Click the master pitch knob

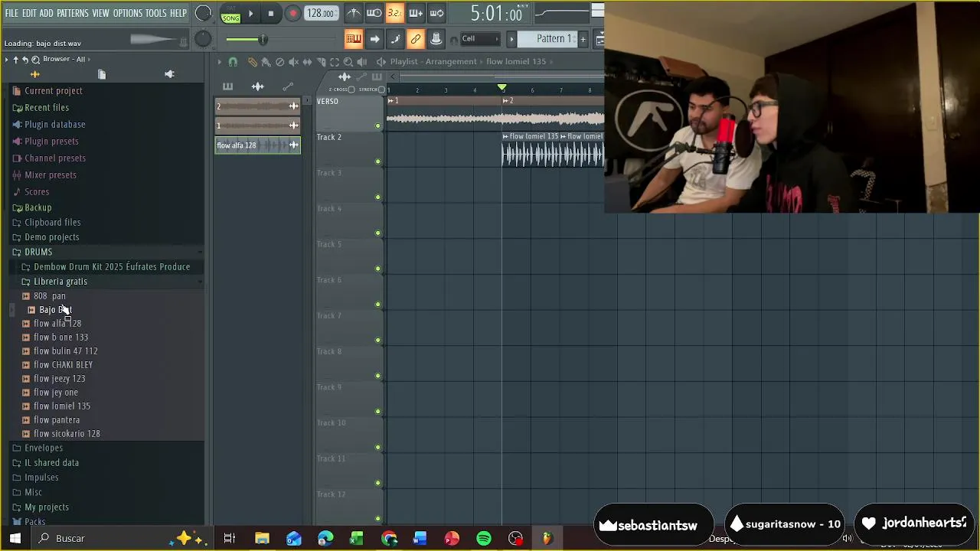203,39
